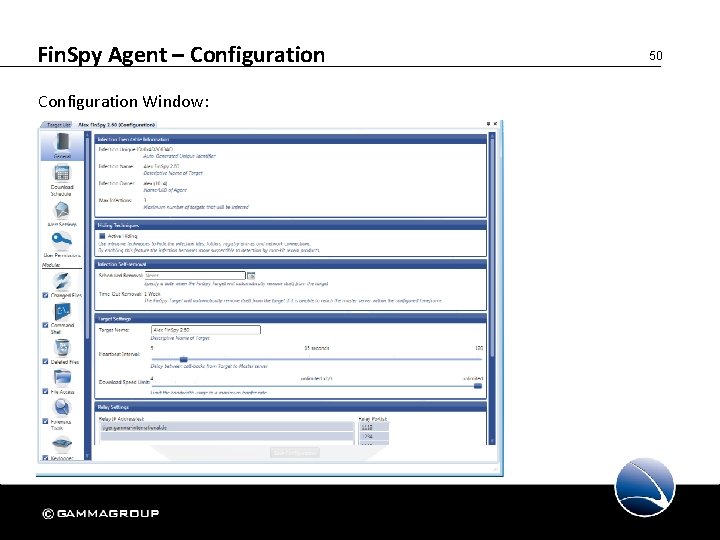
Task: Open Download Schedule calendar icon
Action: click(x=62, y=174)
